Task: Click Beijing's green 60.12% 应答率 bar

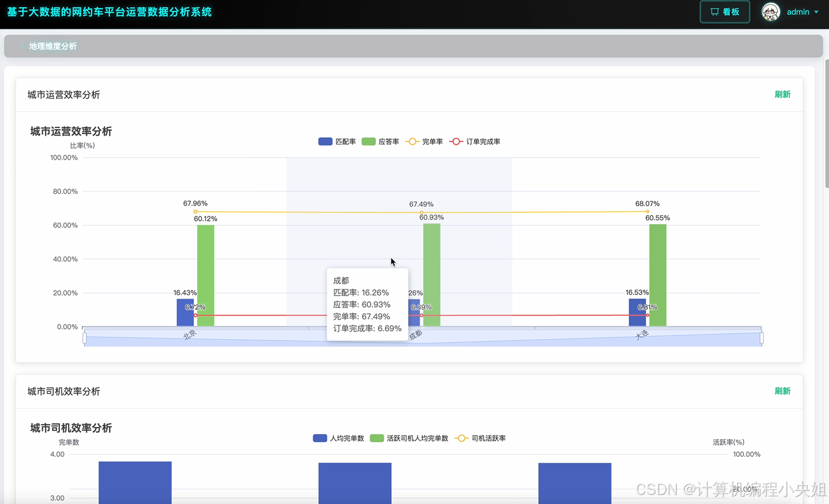Action: (x=206, y=276)
